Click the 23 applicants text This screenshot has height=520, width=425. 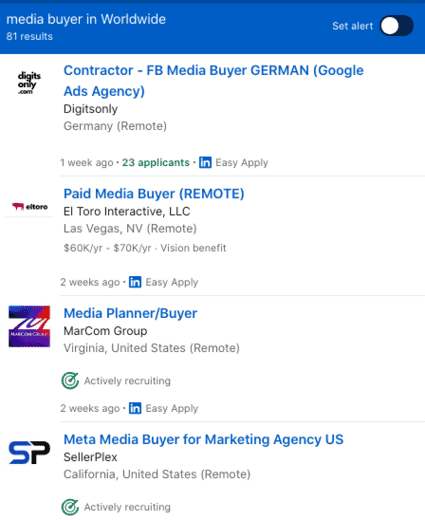[155, 162]
